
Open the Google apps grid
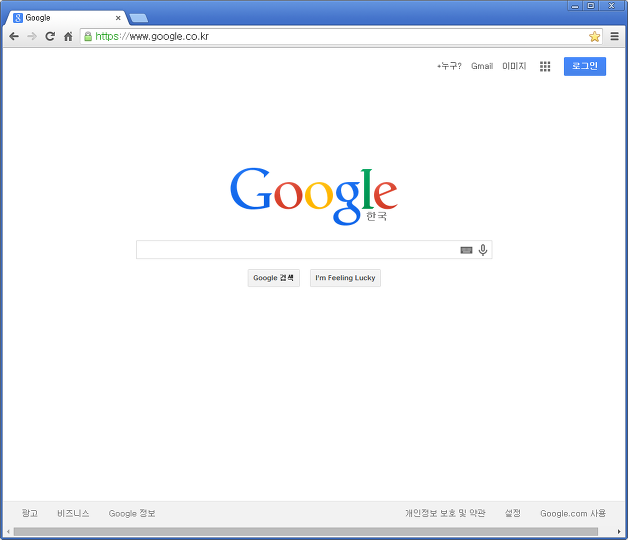545,66
